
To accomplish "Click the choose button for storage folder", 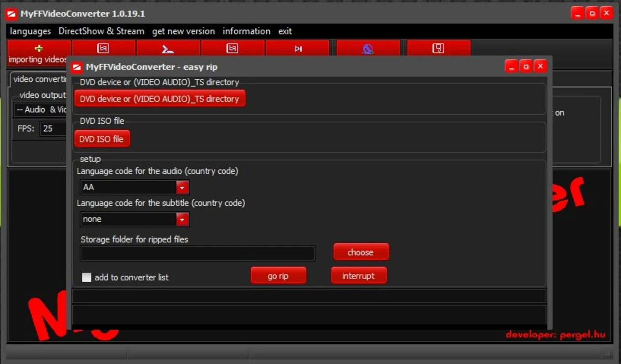I will 361,252.
